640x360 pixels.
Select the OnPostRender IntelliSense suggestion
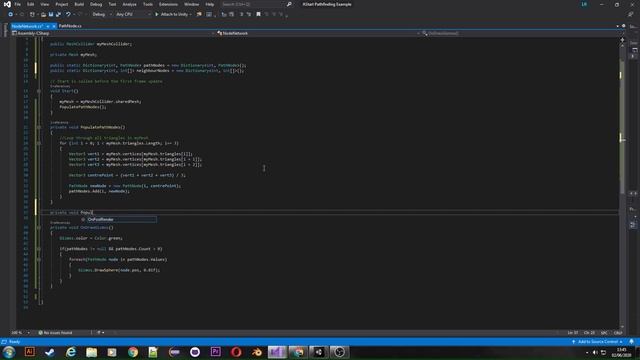(x=118, y=220)
